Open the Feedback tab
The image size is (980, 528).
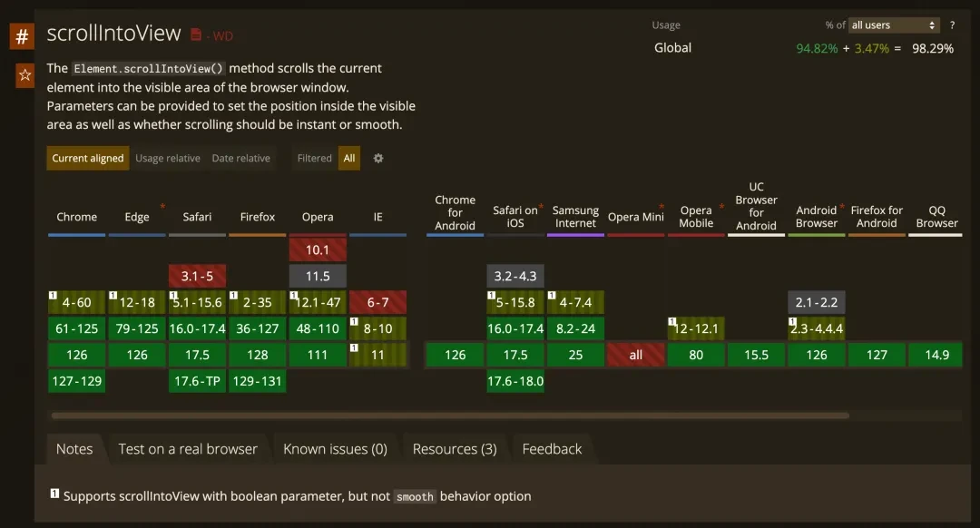(x=552, y=449)
